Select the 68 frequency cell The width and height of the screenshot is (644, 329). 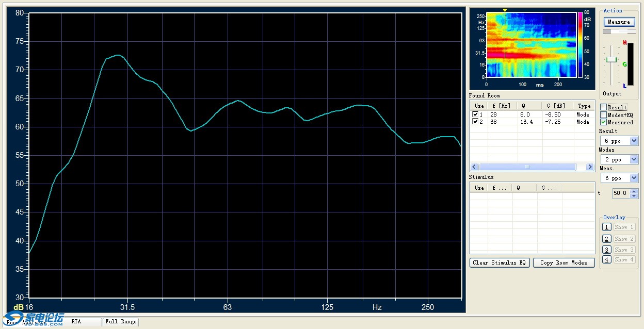(502, 122)
